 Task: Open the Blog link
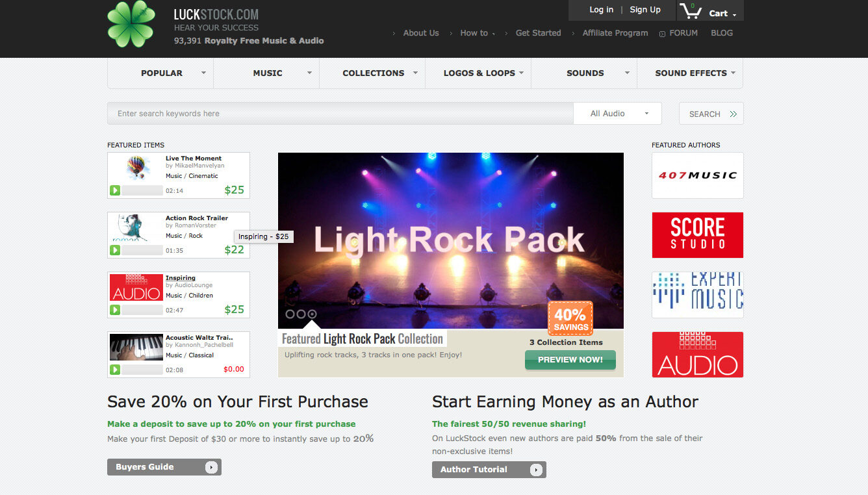pyautogui.click(x=722, y=33)
